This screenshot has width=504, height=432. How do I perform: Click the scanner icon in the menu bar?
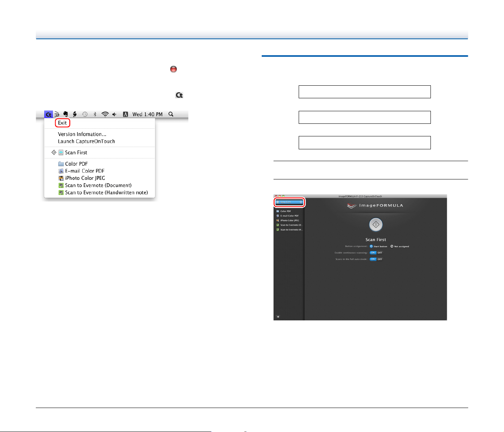tap(57, 114)
